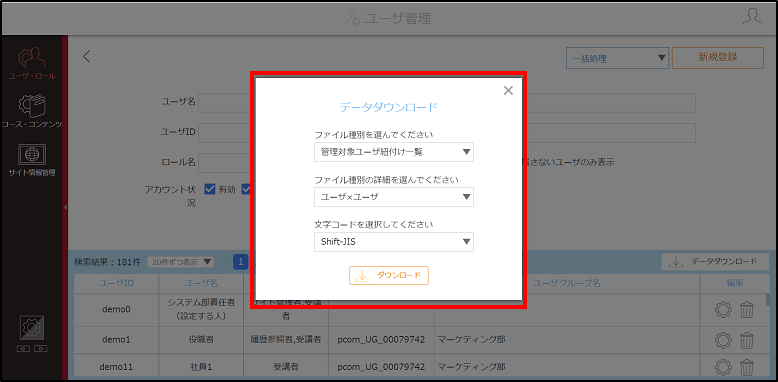Click the データダウンロード button above the table
The width and height of the screenshot is (778, 382).
pos(715,261)
